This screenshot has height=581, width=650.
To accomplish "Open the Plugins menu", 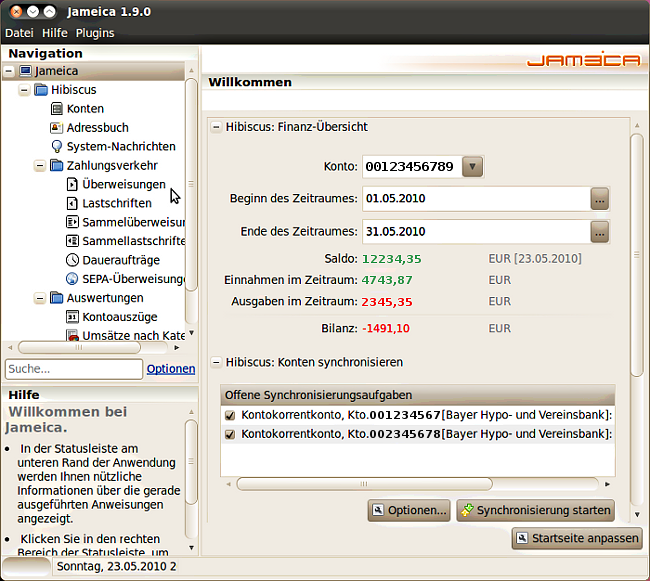I will (95, 33).
